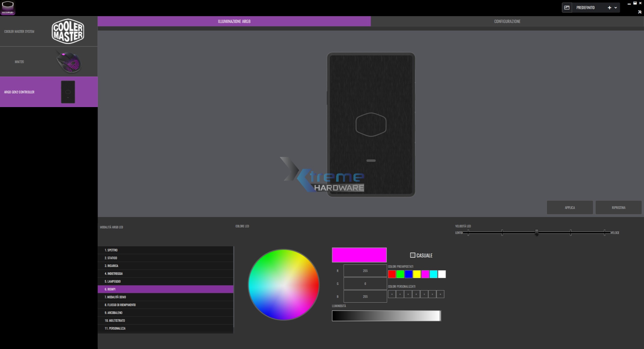Select the ARGB Gen2 Controller device icon

(x=68, y=92)
